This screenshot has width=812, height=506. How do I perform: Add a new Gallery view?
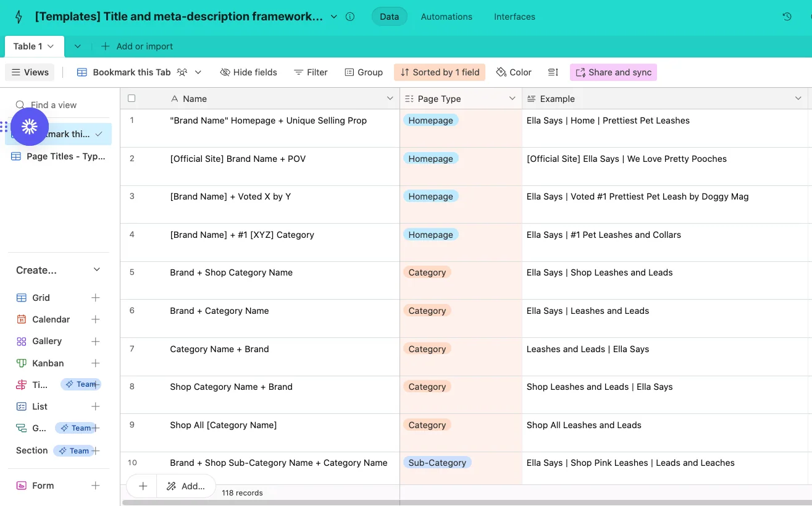(x=96, y=341)
